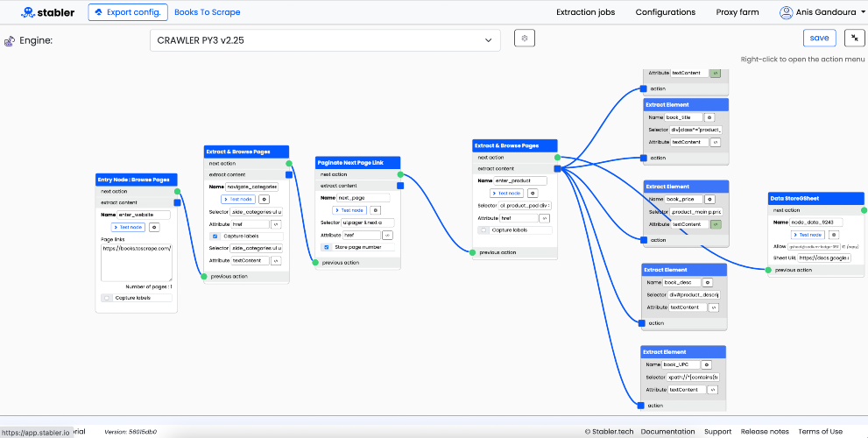Uncheck Capture labels in navigate_categories node
This screenshot has height=438, width=868.
tap(215, 236)
